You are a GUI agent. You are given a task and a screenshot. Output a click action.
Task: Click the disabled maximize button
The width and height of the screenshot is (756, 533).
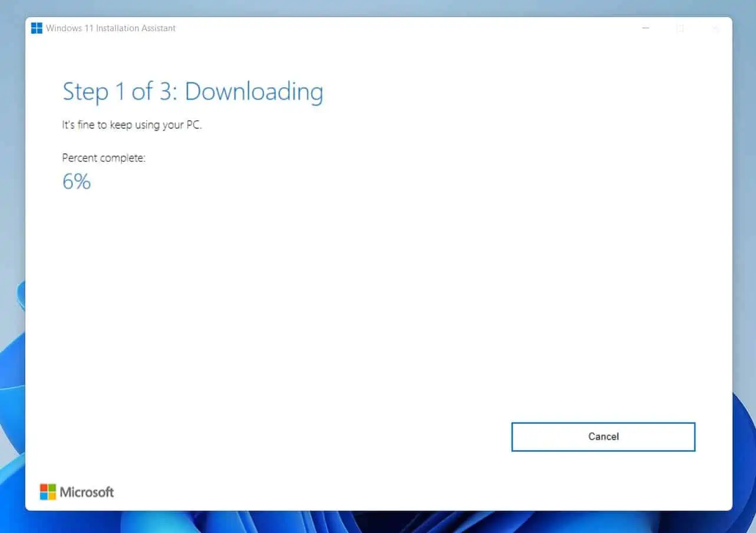tap(680, 28)
